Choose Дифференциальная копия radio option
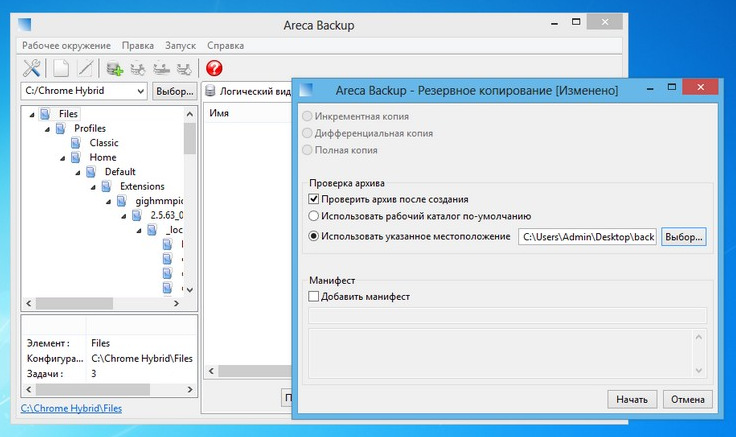The height and width of the screenshot is (437, 736). [x=307, y=133]
